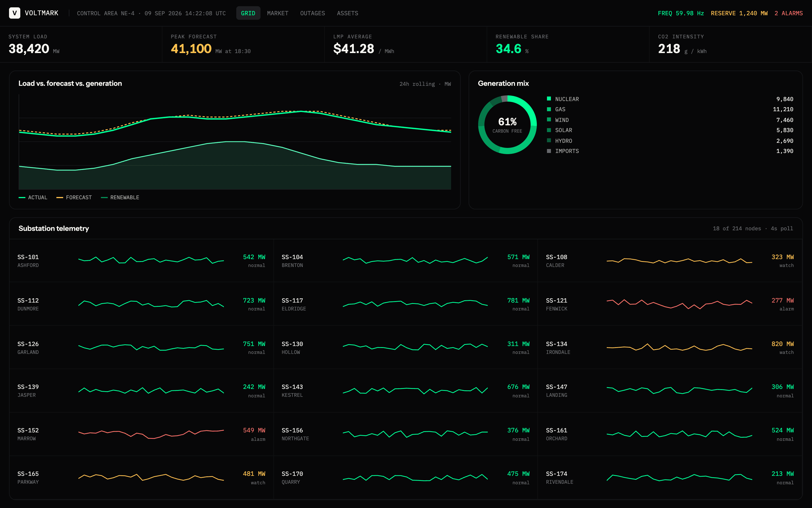Click the System Load 38,420 value
Viewport: 812px width, 508px height.
29,49
